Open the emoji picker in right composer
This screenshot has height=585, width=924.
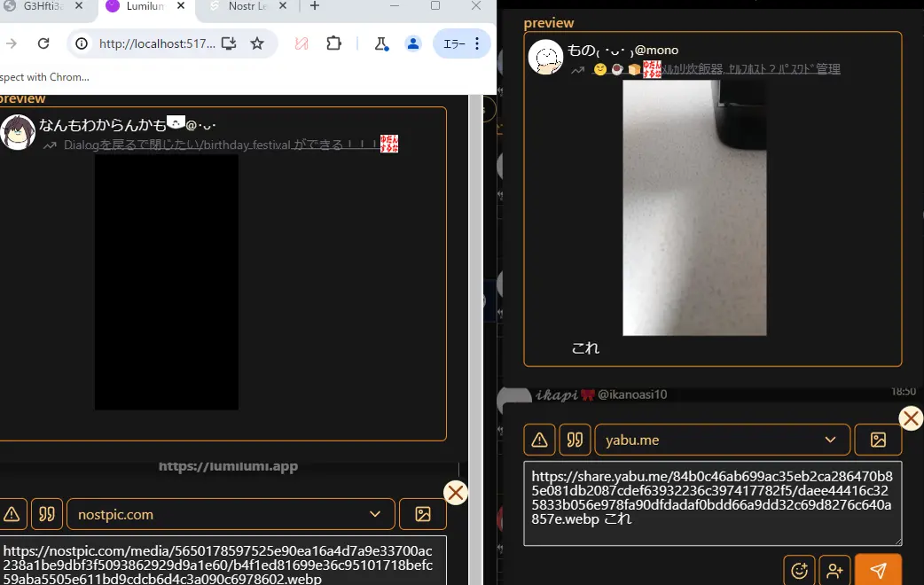[799, 570]
